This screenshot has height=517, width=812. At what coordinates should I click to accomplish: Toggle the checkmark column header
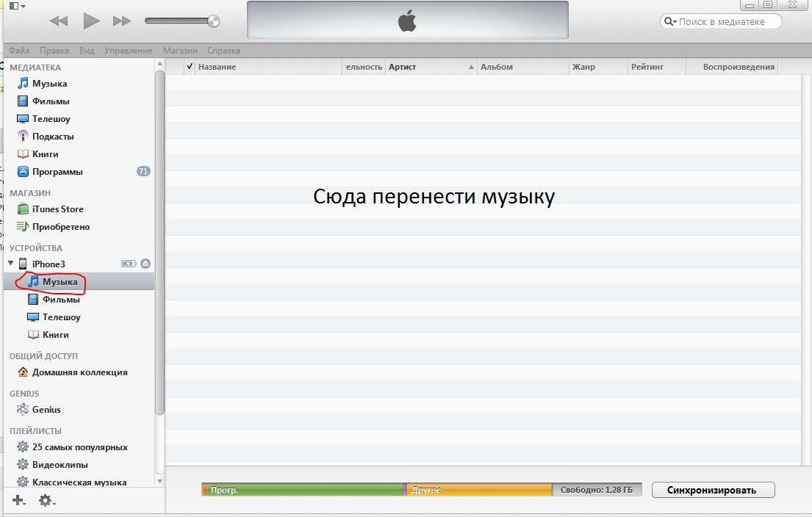tap(189, 67)
